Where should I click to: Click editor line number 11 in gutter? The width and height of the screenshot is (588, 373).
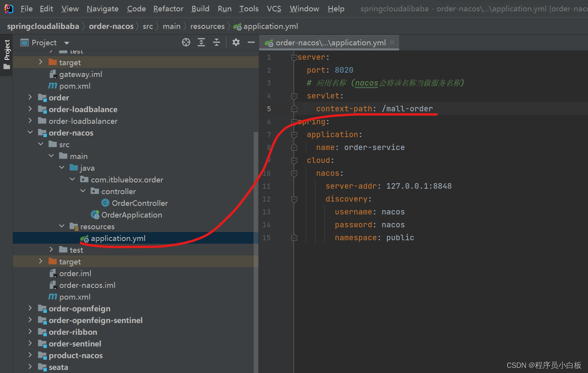[x=266, y=186]
